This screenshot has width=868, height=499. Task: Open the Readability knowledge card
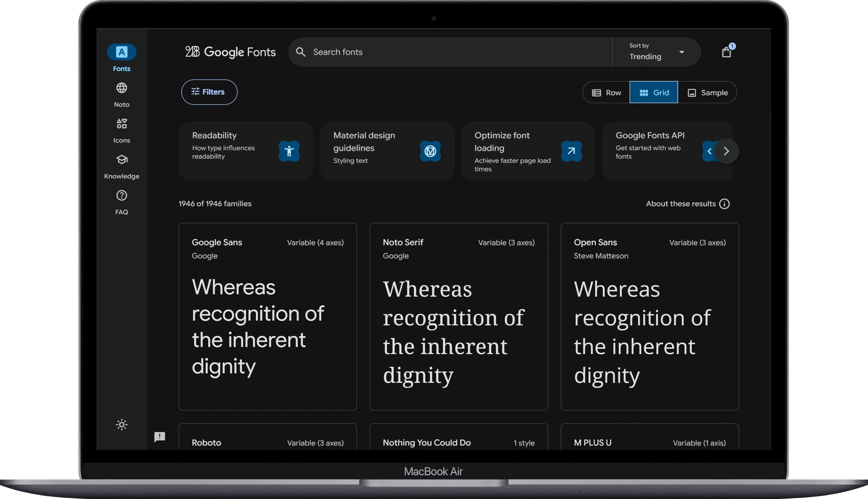tap(246, 151)
